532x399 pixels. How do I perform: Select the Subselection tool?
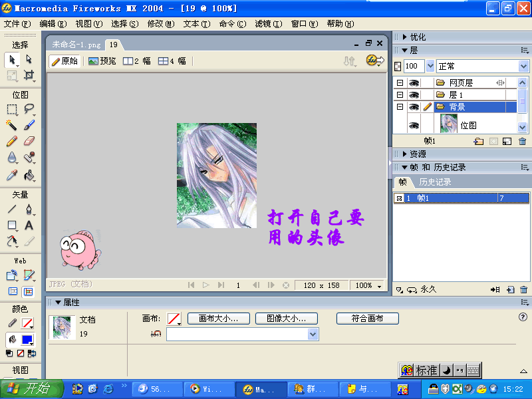[29, 59]
